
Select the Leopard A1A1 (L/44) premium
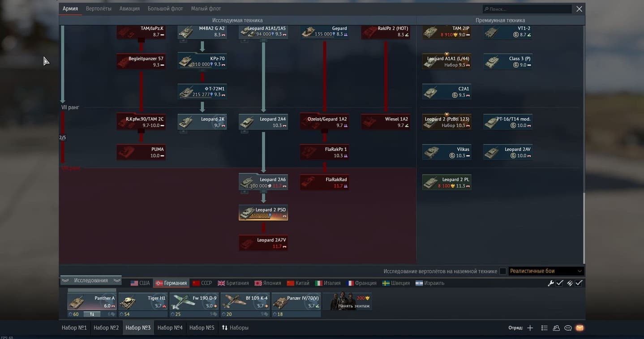point(447,62)
